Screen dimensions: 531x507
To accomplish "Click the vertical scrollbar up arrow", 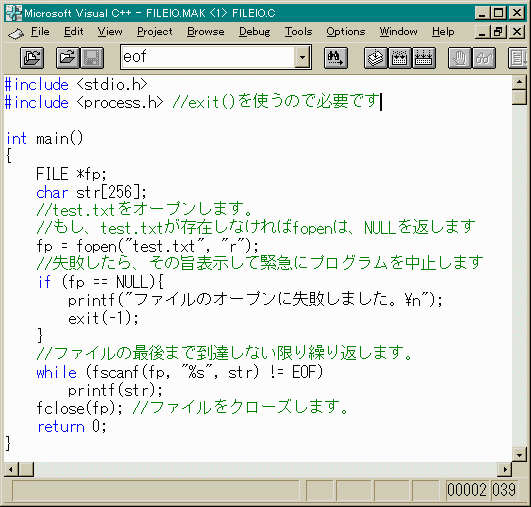I will click(519, 82).
